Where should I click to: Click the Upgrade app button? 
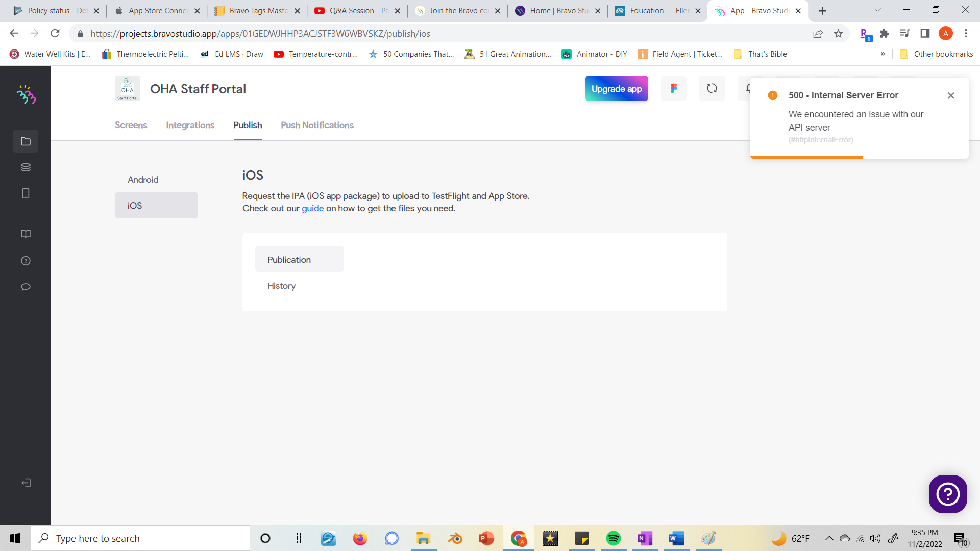[x=617, y=88]
